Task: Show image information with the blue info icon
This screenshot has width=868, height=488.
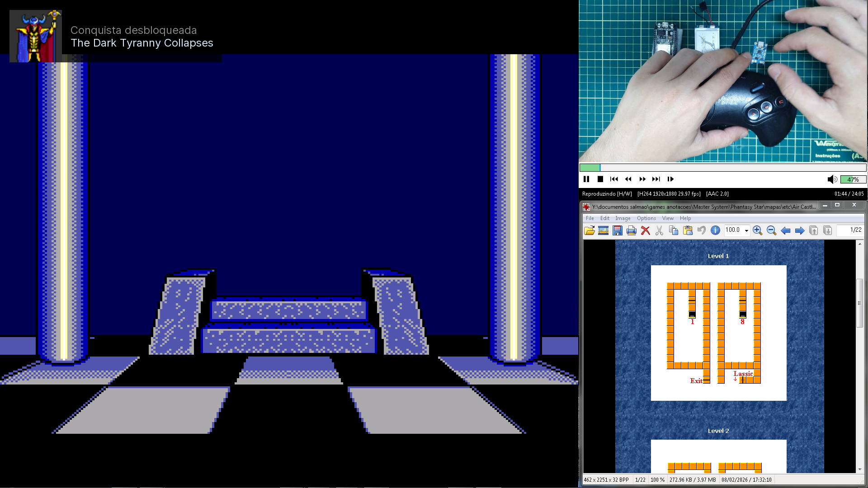Action: point(715,230)
